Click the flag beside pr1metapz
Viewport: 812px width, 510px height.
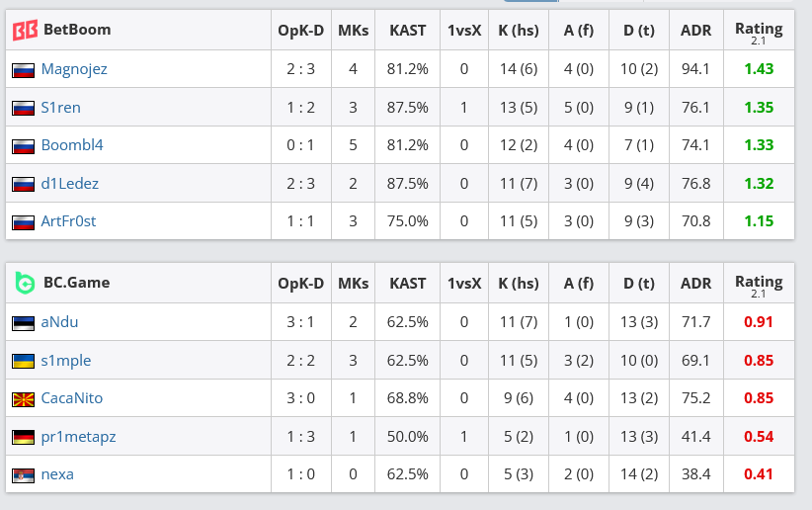[23, 437]
